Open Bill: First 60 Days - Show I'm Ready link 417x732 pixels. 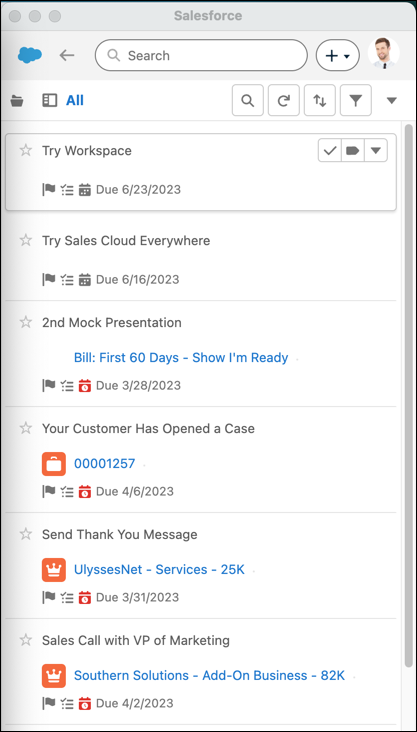[x=181, y=358]
